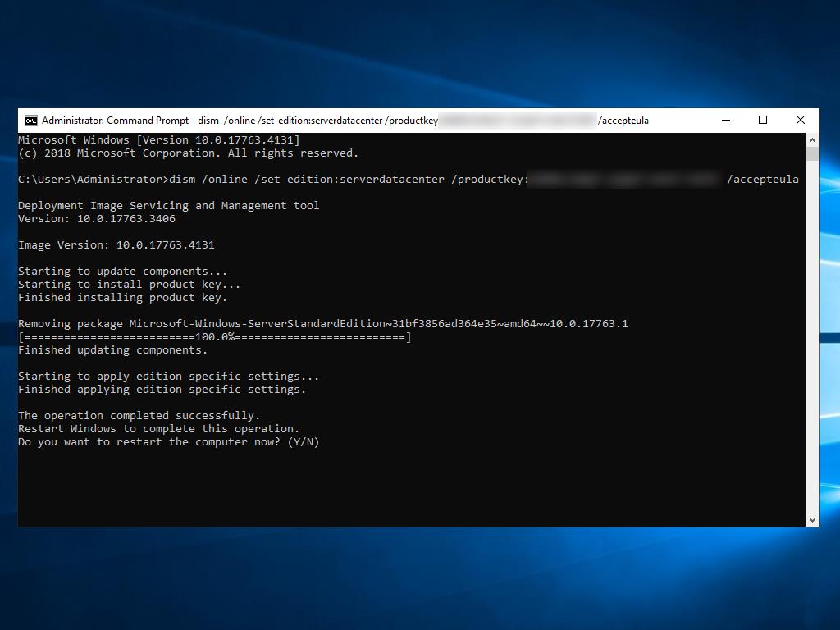The width and height of the screenshot is (840, 630).
Task: Click 'Starting to install product key...' line
Action: [129, 285]
